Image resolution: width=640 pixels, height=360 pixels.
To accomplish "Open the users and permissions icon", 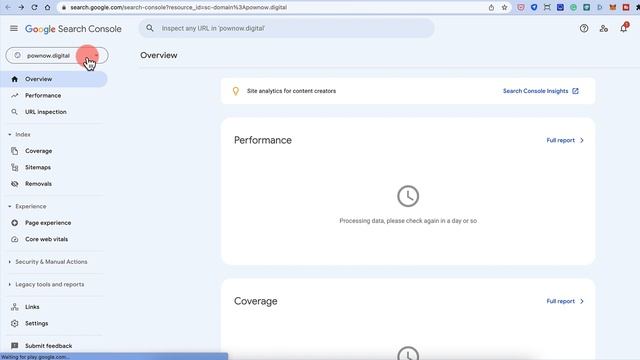I will 604,28.
